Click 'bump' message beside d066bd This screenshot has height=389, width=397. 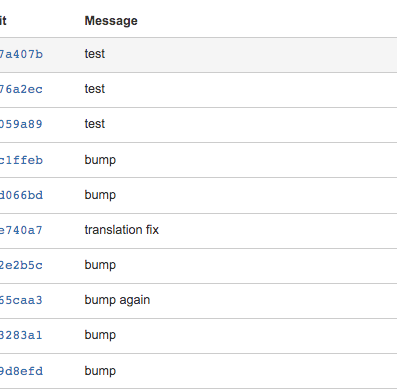click(x=100, y=195)
